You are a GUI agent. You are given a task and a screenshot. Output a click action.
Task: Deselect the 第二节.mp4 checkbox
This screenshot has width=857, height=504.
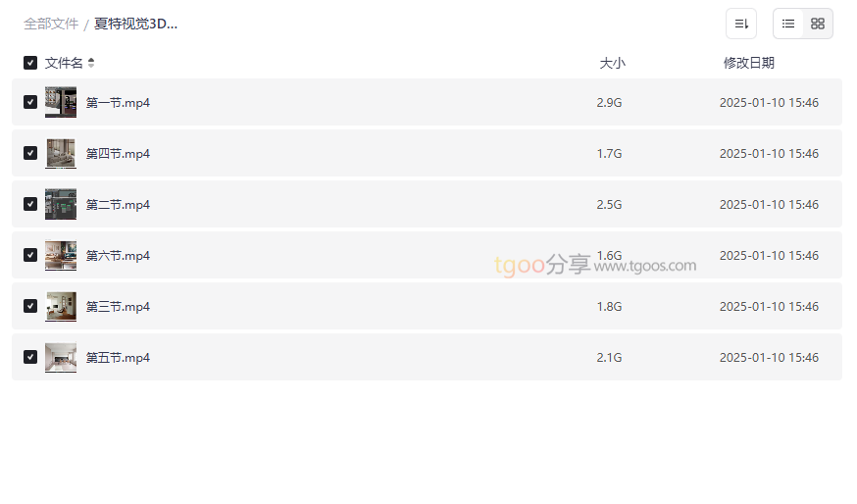pos(30,204)
